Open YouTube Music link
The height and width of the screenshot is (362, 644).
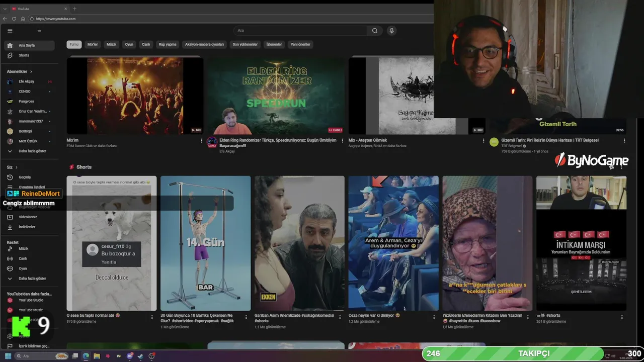[x=29, y=310]
